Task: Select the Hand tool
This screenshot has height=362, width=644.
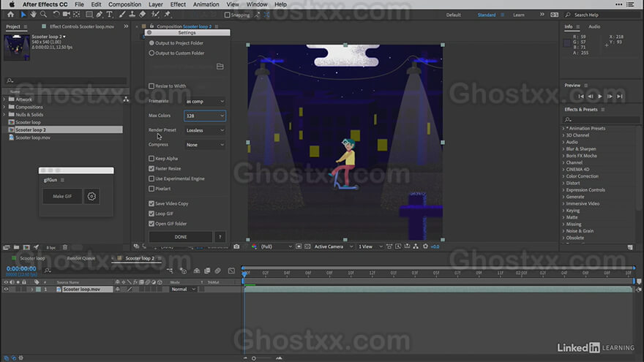Action: pyautogui.click(x=33, y=15)
